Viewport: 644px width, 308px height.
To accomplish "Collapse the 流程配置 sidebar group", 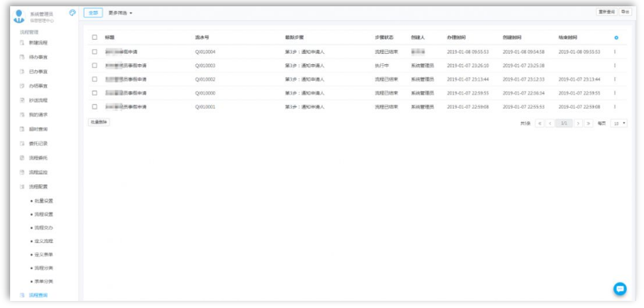I will click(38, 187).
